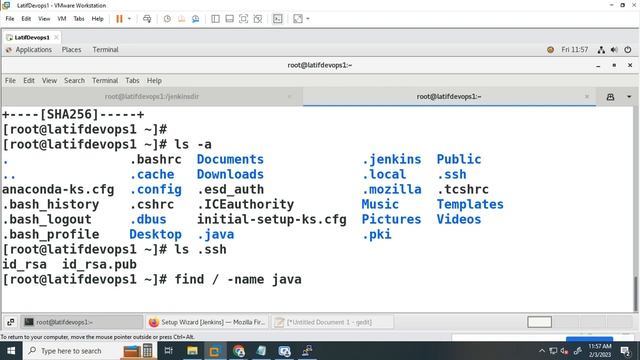Image resolution: width=640 pixels, height=360 pixels.
Task: Close the jenkinsdir terminal tab
Action: [x=289, y=97]
